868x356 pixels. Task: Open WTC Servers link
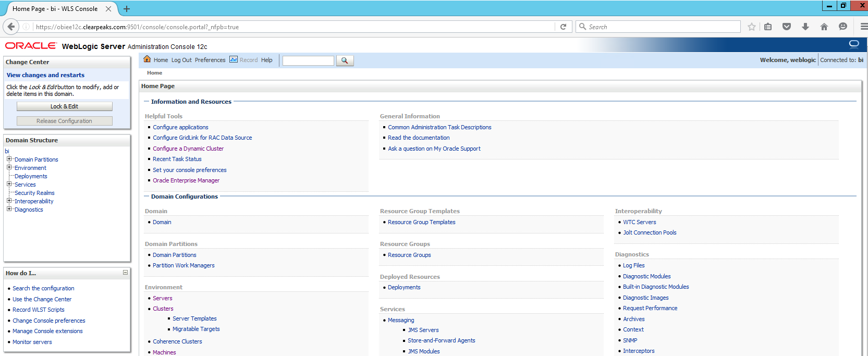640,222
